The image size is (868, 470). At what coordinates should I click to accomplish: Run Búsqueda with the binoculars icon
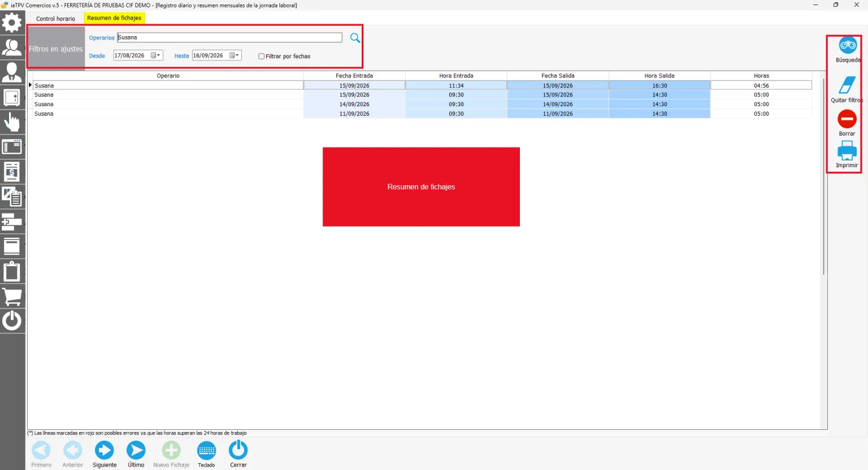848,50
